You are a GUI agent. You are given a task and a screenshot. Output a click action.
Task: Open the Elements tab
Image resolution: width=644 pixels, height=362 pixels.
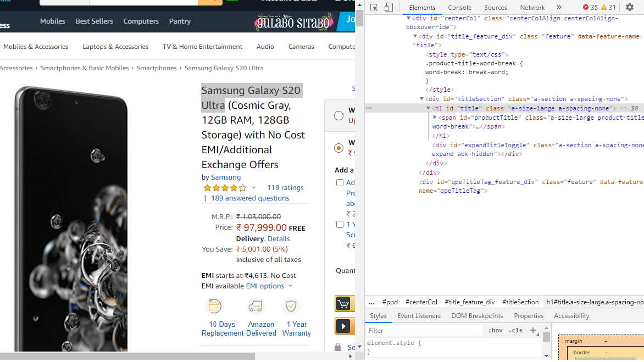[422, 7]
